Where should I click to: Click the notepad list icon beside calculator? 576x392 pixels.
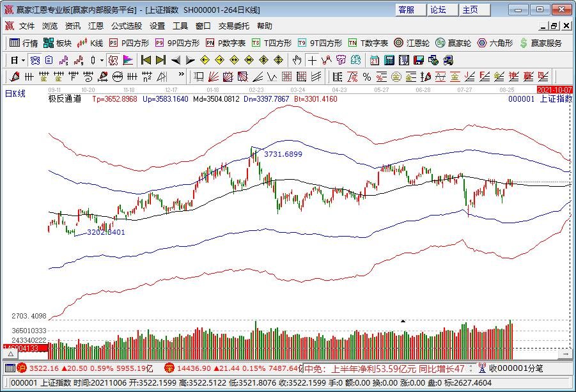(x=404, y=60)
